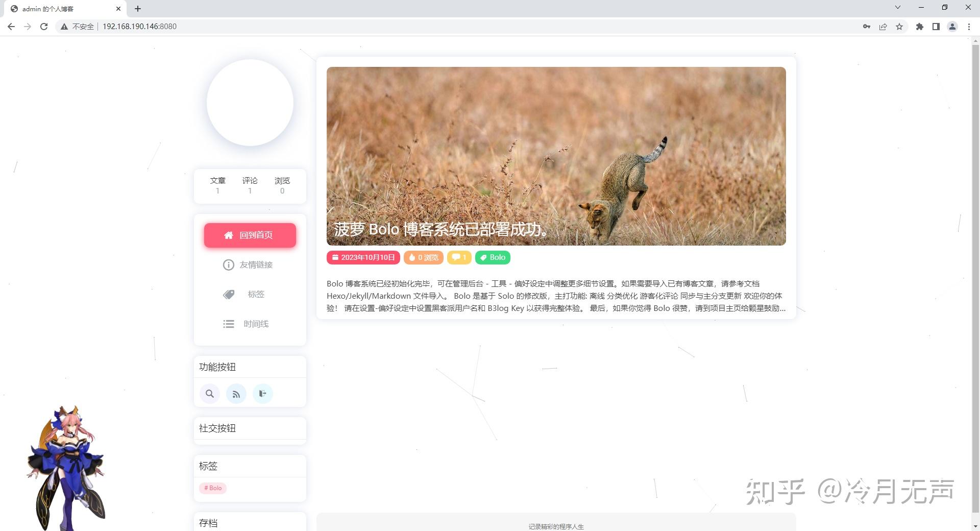Open the Chrome three-dot menu
The width and height of the screenshot is (980, 531).
(x=969, y=27)
